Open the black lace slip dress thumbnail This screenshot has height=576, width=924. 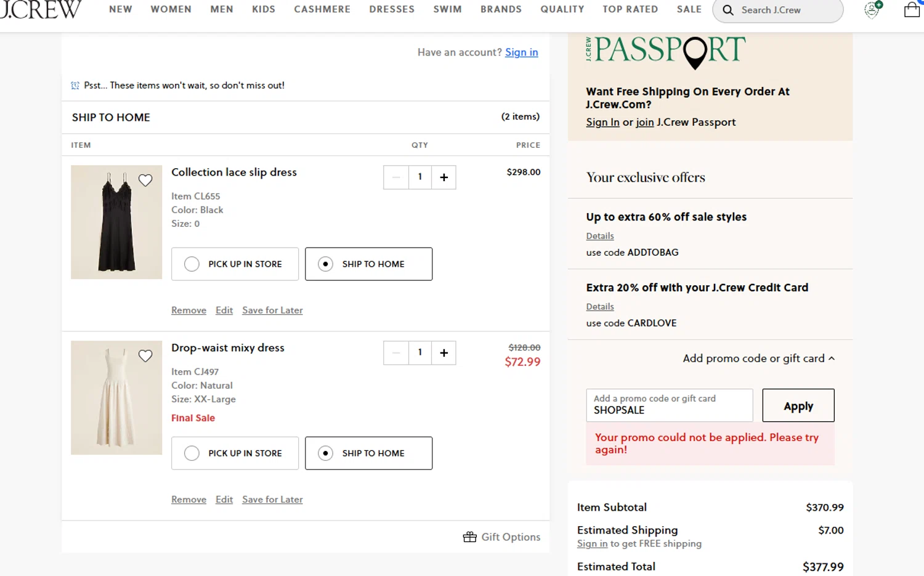tap(116, 222)
